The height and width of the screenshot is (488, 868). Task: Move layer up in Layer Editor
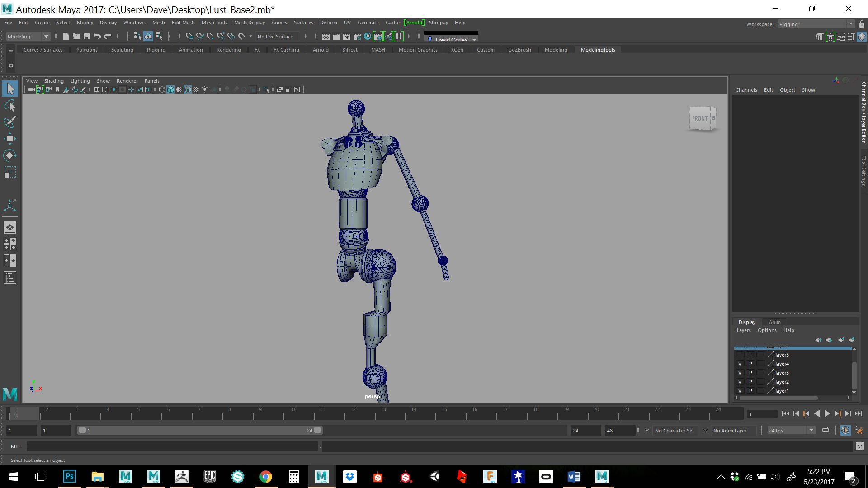point(818,340)
